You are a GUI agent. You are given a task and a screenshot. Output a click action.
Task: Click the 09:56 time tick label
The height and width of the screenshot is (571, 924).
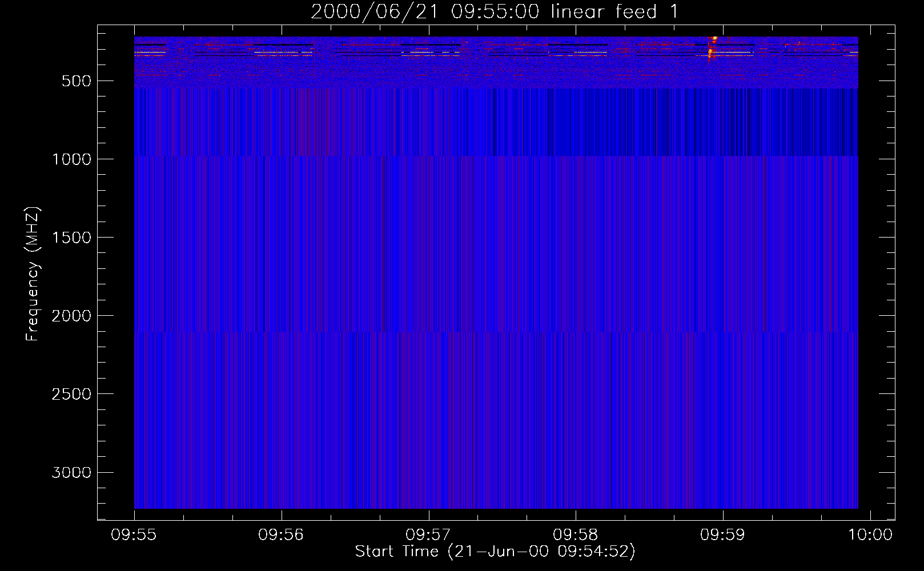281,534
